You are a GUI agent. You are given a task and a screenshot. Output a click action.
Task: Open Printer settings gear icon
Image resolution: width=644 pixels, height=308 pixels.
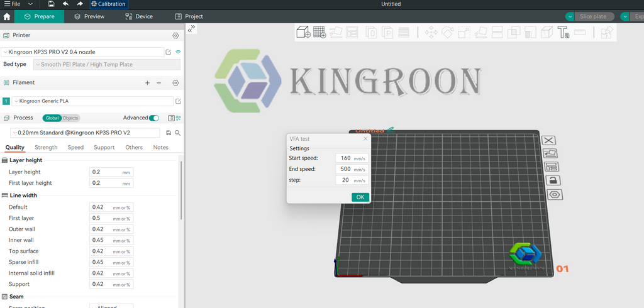[175, 36]
